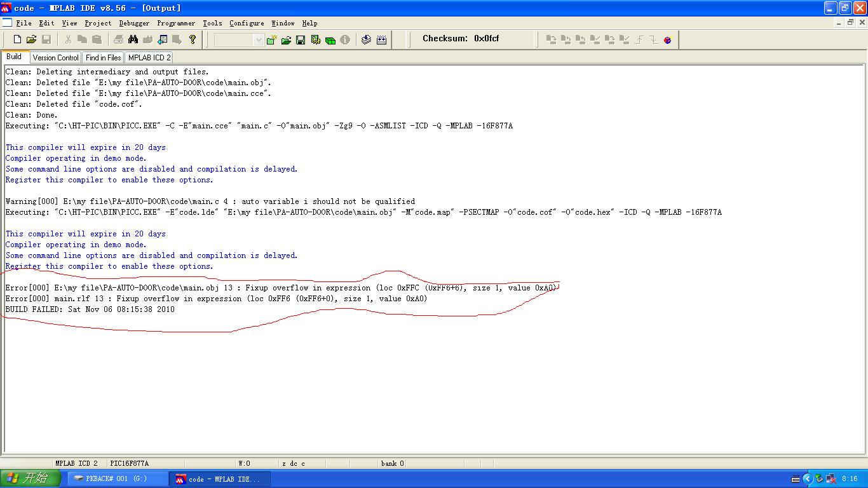
Task: Open a file using the folder icon
Action: click(31, 39)
